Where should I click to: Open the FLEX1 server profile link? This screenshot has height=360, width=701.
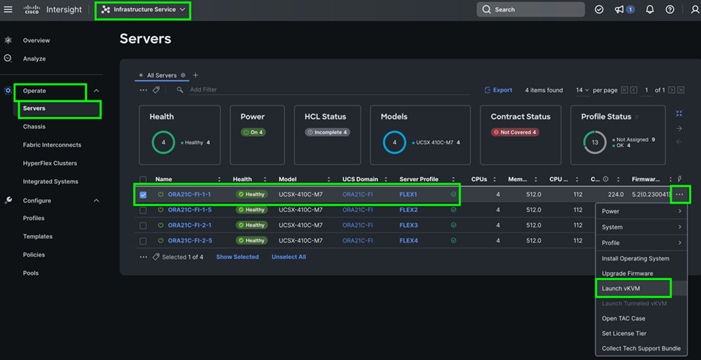pyautogui.click(x=408, y=195)
